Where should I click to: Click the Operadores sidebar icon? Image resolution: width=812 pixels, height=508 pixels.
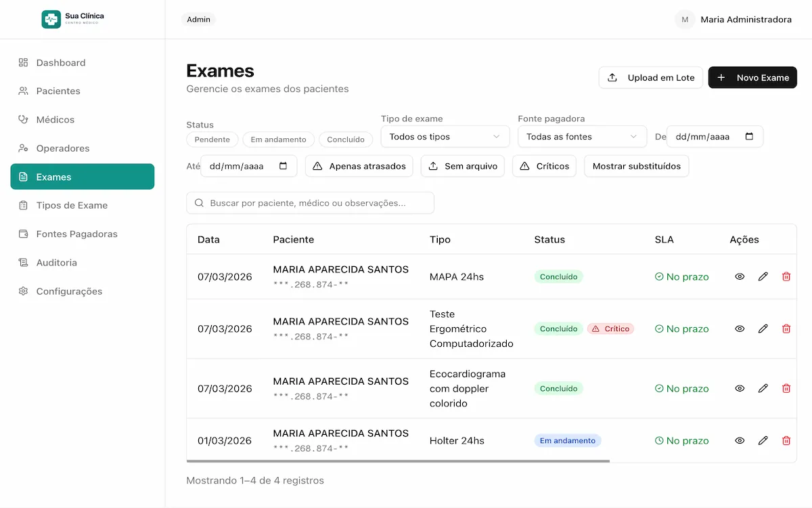22,148
